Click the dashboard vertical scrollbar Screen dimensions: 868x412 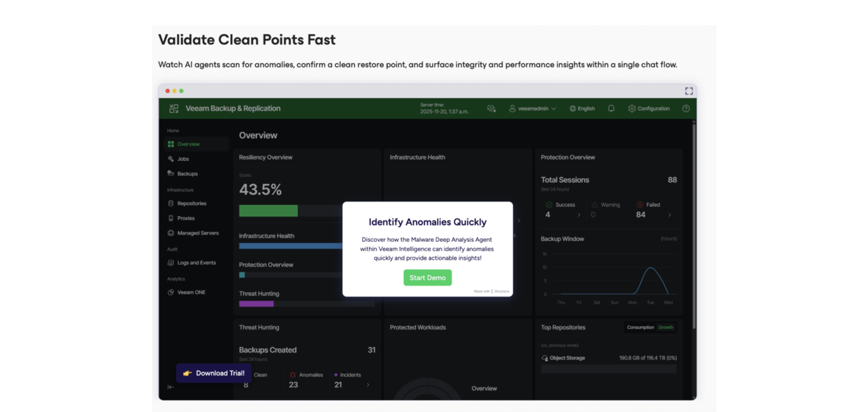pos(694,225)
